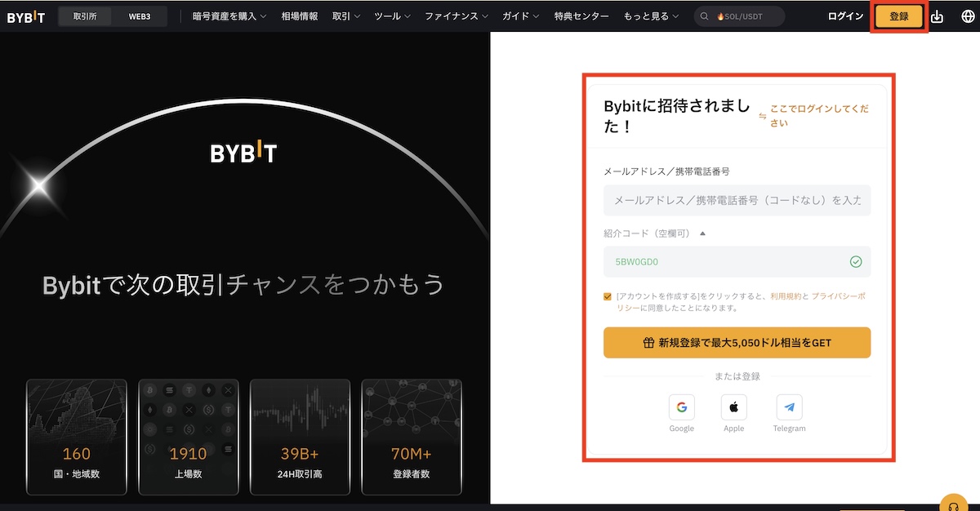Click the SOL/USDT search box
The image size is (980, 511).
pyautogui.click(x=739, y=16)
